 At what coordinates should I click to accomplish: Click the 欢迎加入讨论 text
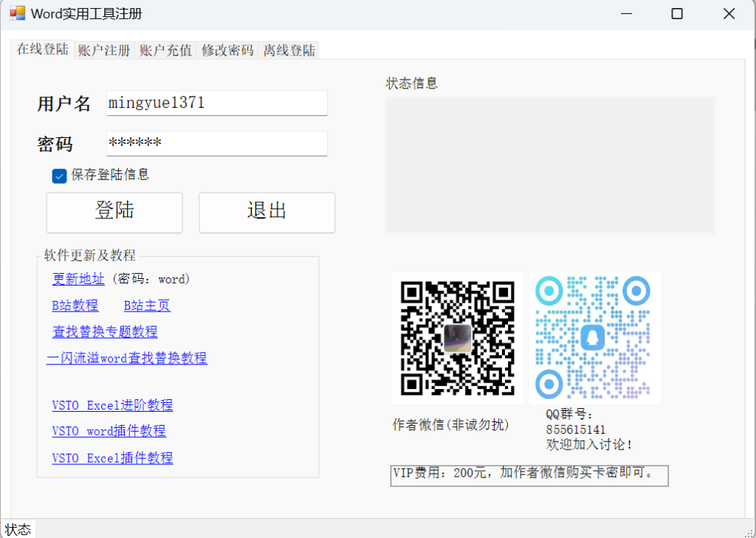pyautogui.click(x=588, y=444)
